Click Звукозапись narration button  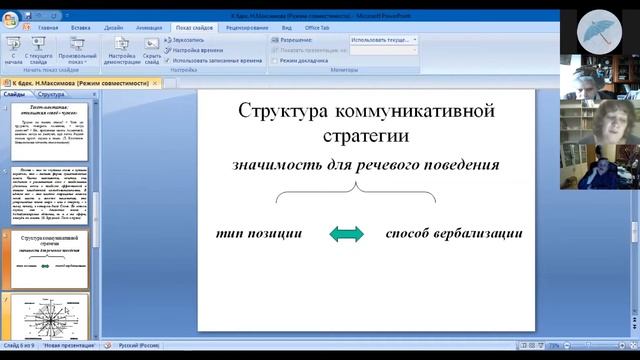[x=184, y=40]
